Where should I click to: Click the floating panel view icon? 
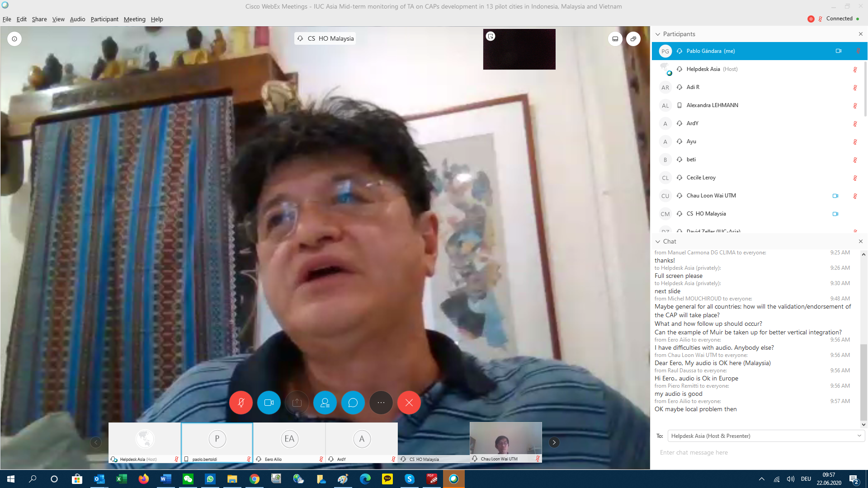point(633,39)
